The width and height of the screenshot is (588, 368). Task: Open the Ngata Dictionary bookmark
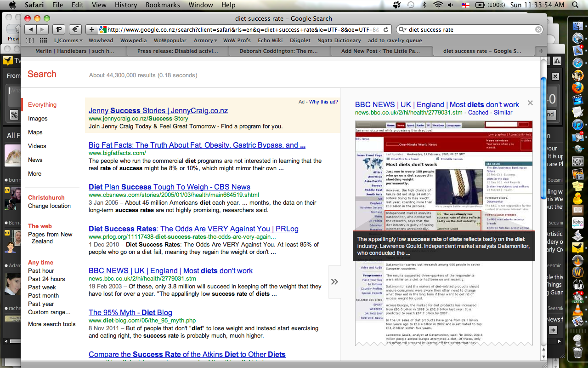tap(339, 40)
